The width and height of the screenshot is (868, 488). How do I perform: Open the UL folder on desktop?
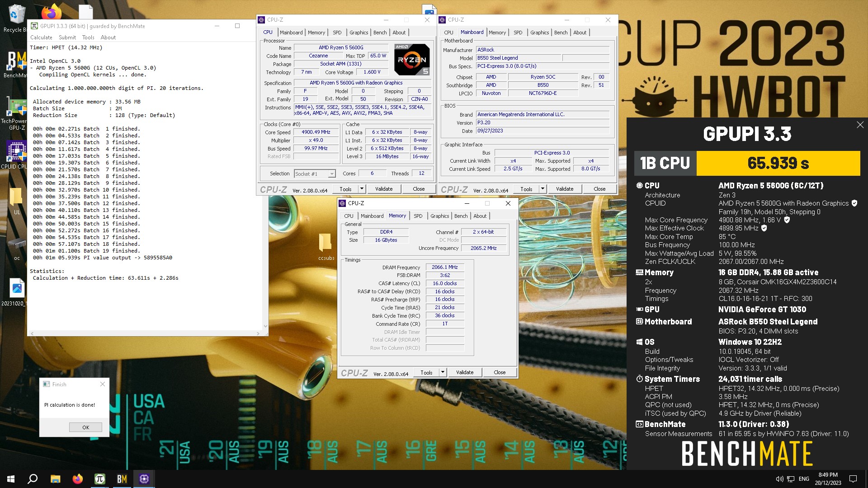click(17, 200)
